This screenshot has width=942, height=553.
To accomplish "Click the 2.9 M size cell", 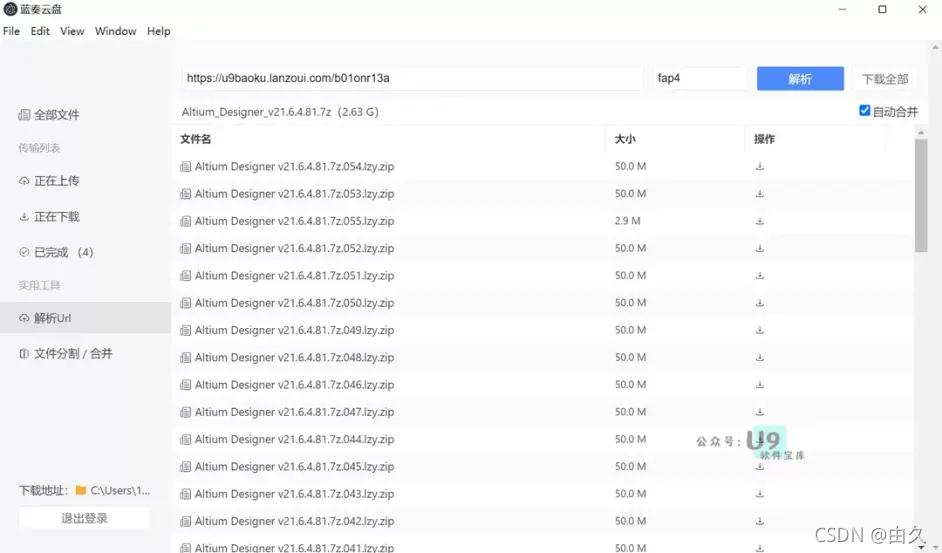I will point(627,221).
